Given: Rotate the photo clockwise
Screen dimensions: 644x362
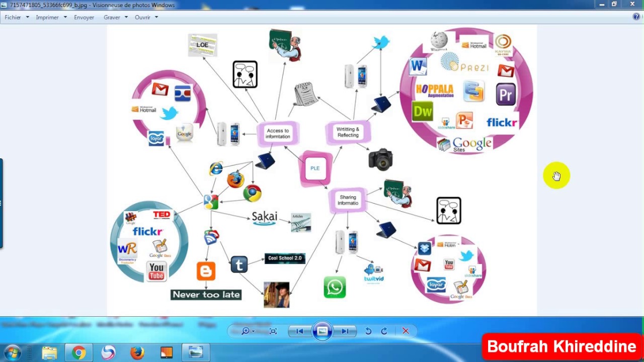Looking at the screenshot, I should coord(384,331).
